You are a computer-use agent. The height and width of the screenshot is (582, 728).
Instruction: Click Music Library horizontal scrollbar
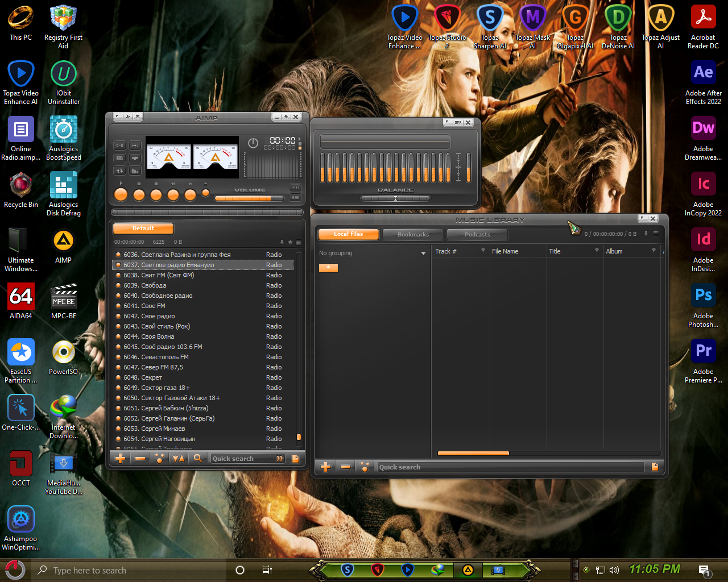tap(473, 454)
